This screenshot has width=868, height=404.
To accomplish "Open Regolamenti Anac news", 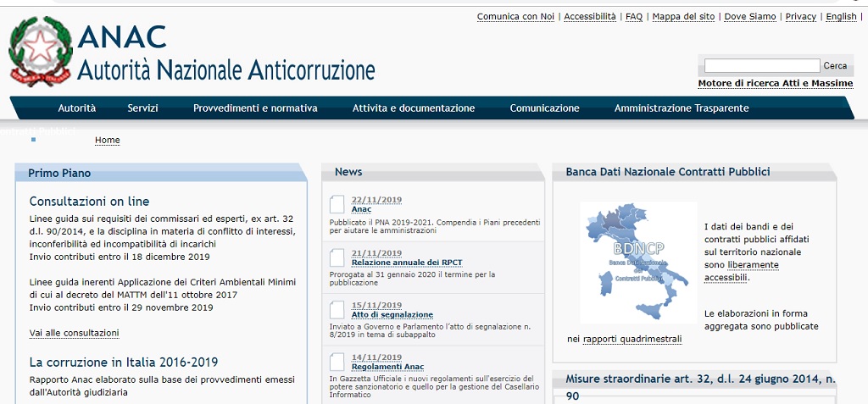I will [388, 367].
